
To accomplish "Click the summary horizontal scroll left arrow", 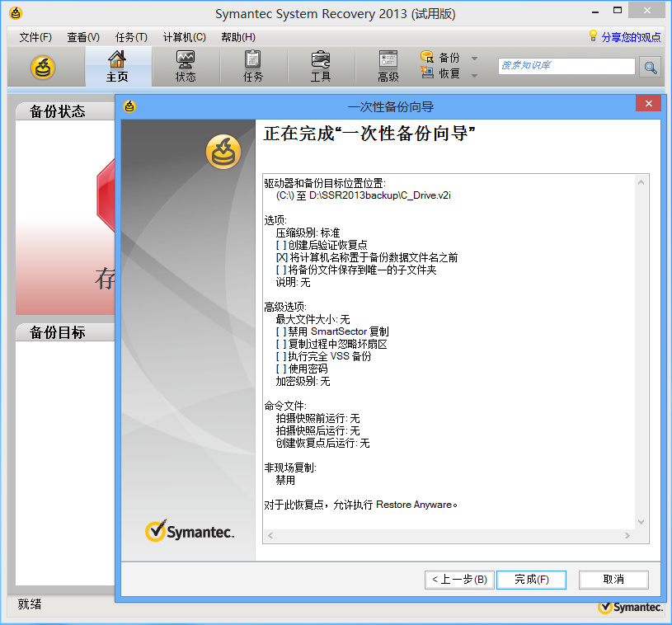I will point(270,535).
